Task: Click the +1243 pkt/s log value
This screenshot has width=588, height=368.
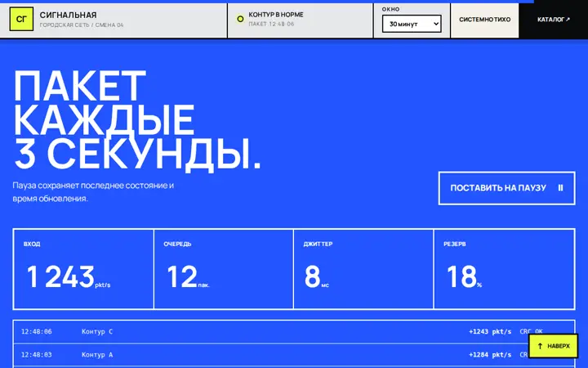Action: click(x=490, y=331)
